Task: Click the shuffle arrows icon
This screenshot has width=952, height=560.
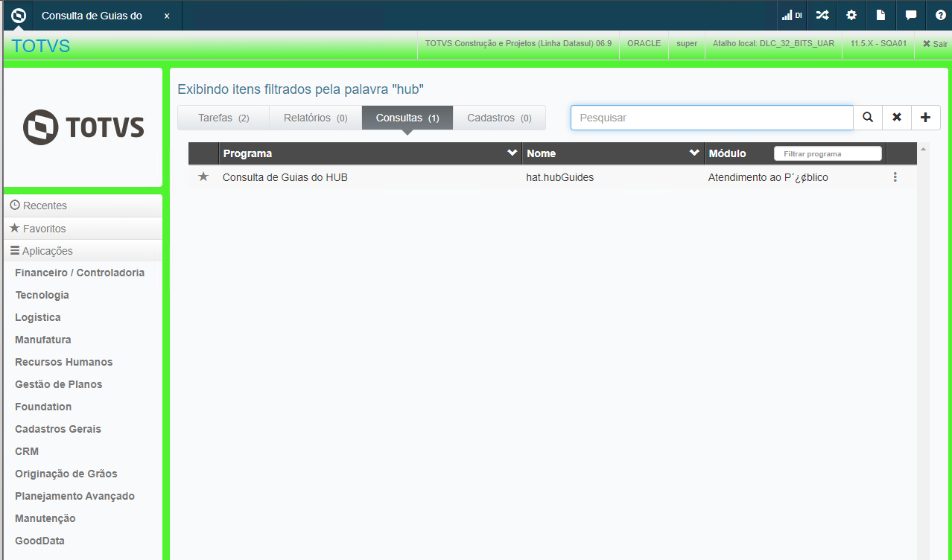Action: [x=822, y=15]
